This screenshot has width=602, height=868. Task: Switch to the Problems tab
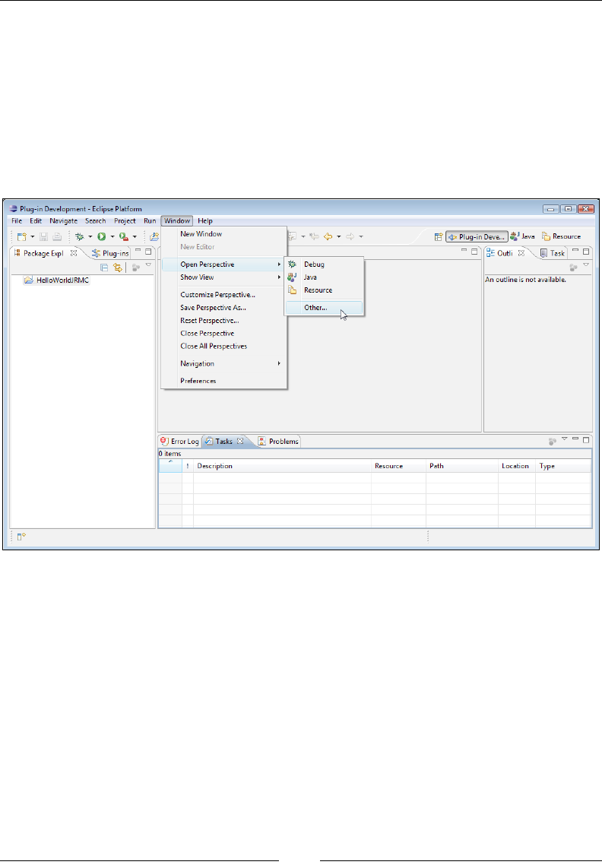click(278, 441)
